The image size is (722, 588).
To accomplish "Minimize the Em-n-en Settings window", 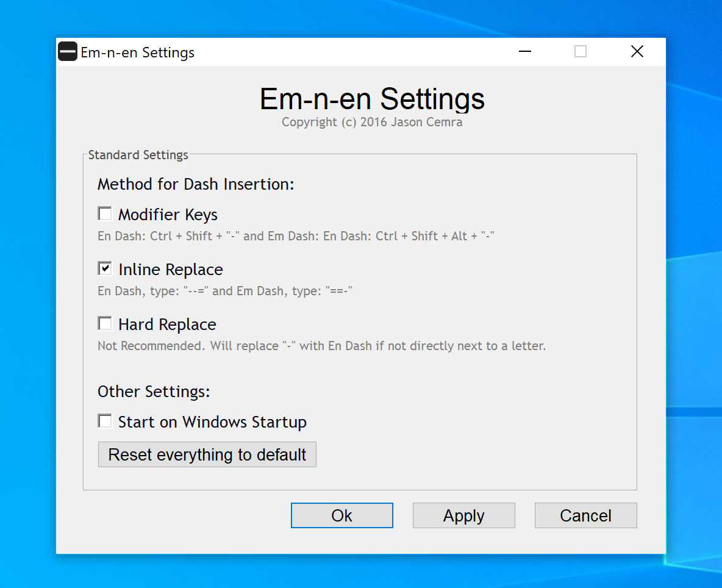I will tap(524, 52).
